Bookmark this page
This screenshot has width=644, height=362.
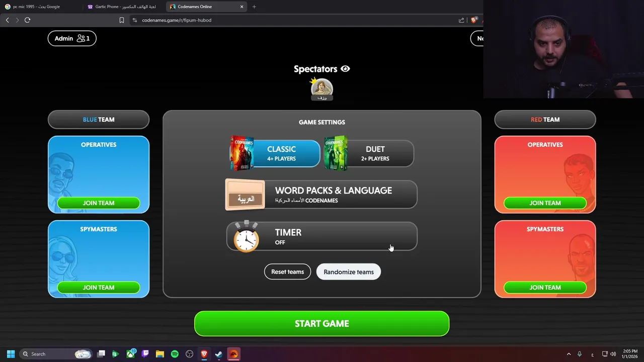121,20
